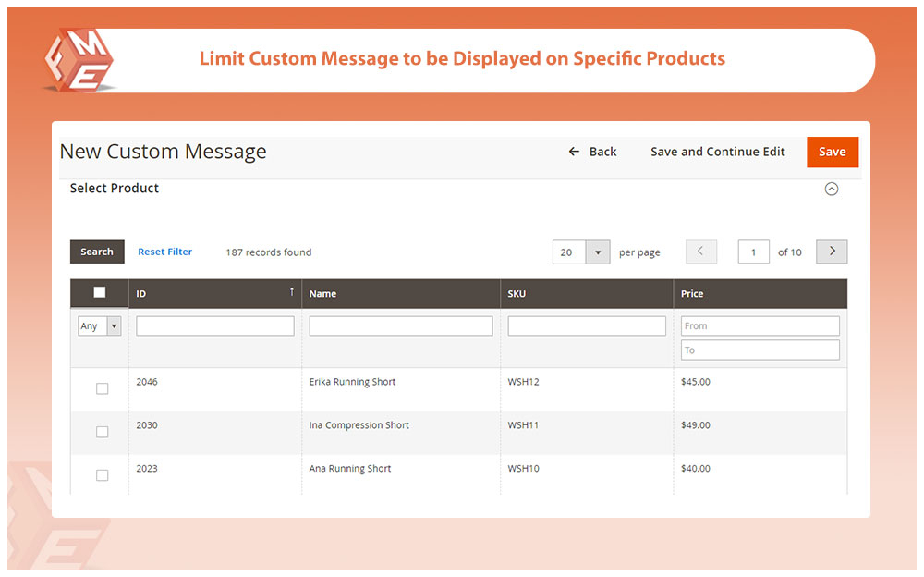The image size is (924, 577).
Task: Open the Any filter dropdown
Action: click(x=97, y=325)
